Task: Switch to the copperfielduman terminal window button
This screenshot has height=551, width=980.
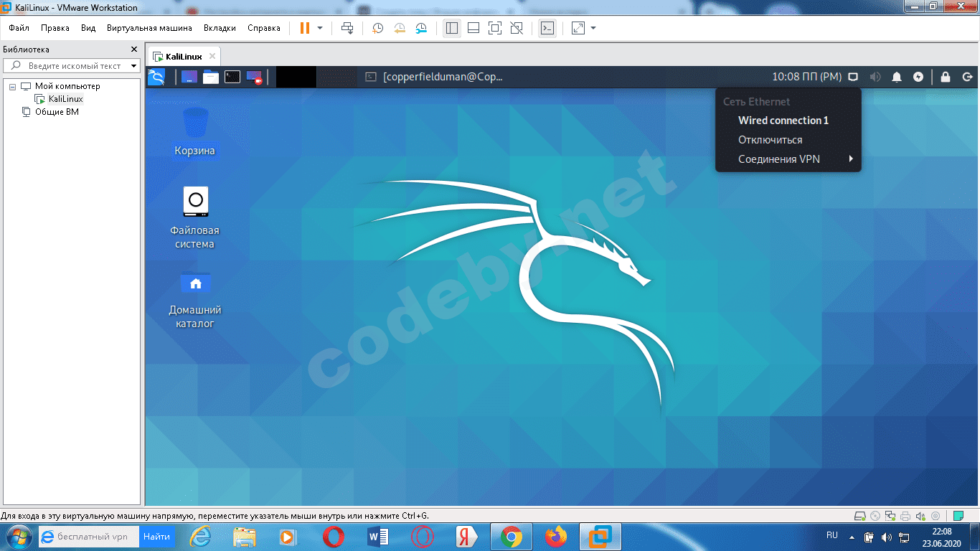Action: click(x=434, y=77)
